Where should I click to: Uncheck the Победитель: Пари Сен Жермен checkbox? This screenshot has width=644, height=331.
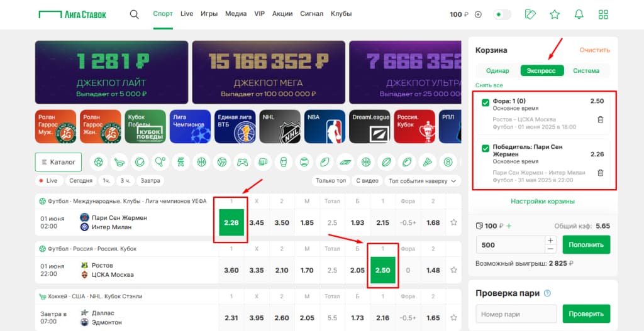pos(486,148)
